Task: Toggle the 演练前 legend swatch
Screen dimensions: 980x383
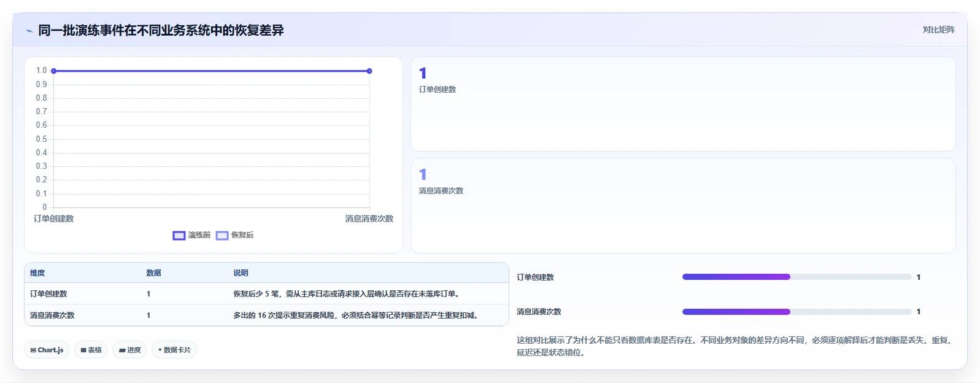Action: pyautogui.click(x=179, y=236)
